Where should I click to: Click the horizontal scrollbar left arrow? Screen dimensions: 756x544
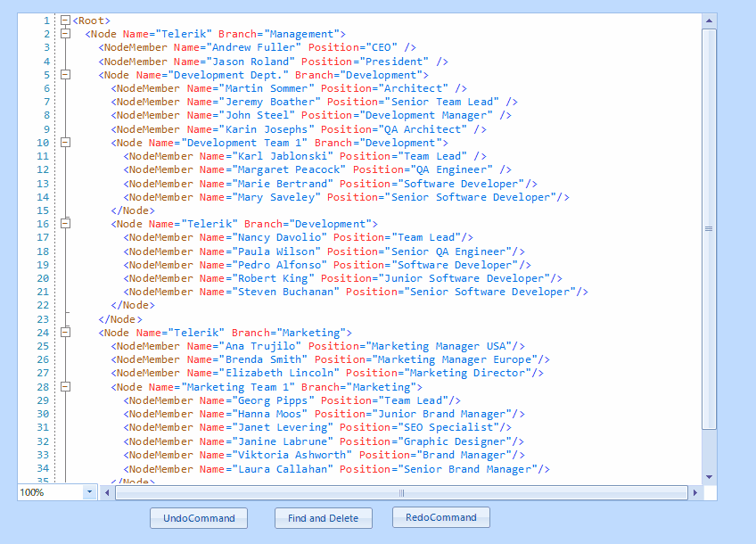[x=107, y=493]
